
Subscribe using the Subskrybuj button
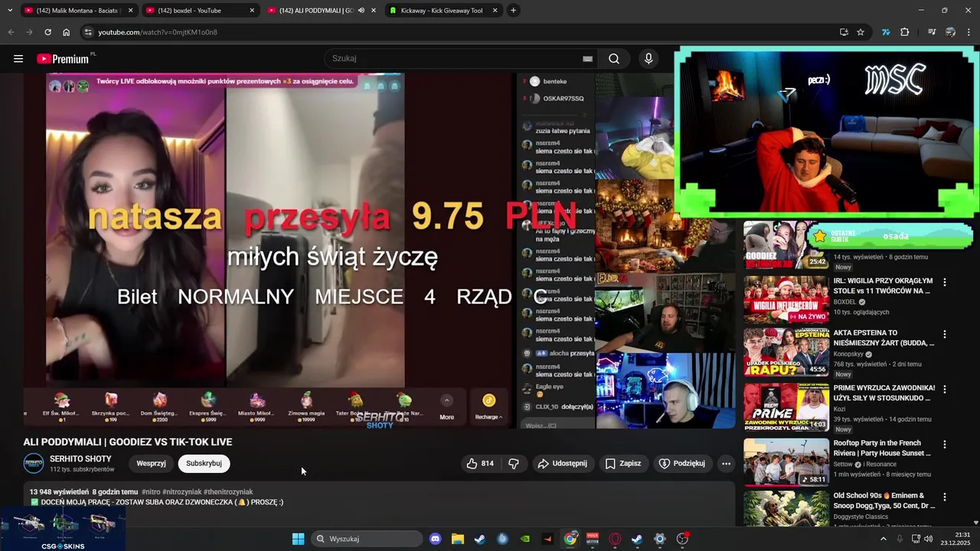click(x=204, y=463)
